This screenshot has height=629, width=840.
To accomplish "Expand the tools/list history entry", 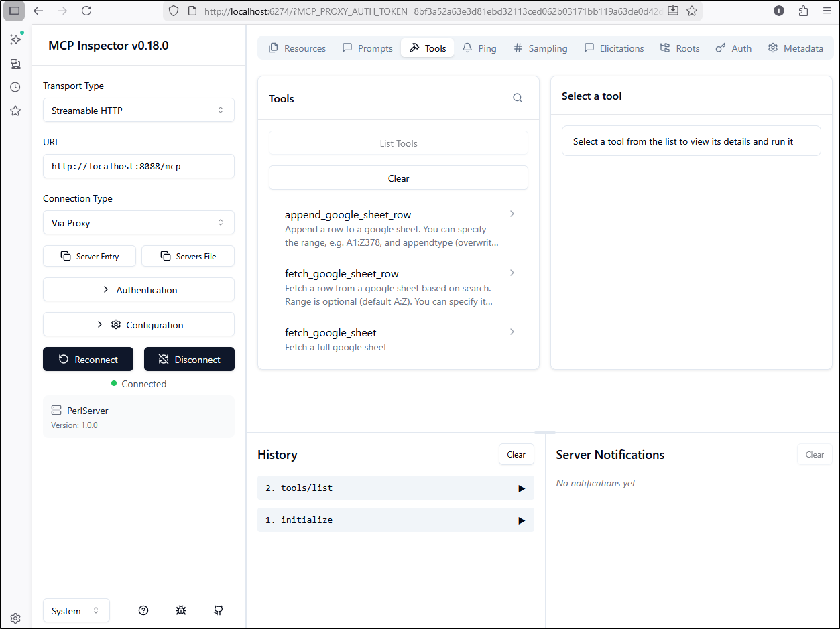I will tap(396, 488).
